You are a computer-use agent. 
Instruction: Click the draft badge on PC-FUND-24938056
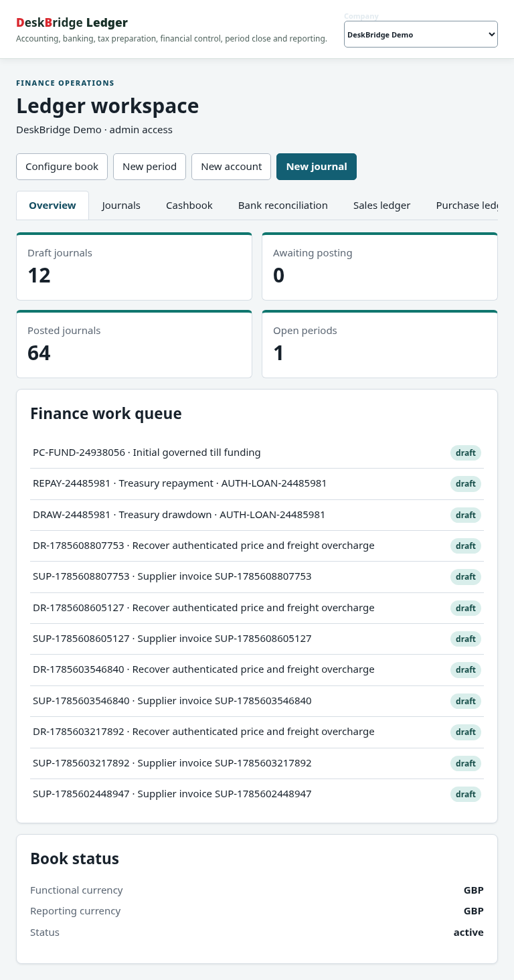click(466, 453)
